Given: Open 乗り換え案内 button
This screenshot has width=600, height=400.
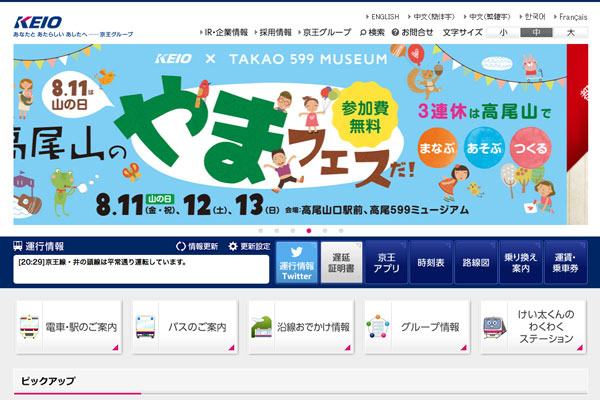Looking at the screenshot, I should coord(520,263).
